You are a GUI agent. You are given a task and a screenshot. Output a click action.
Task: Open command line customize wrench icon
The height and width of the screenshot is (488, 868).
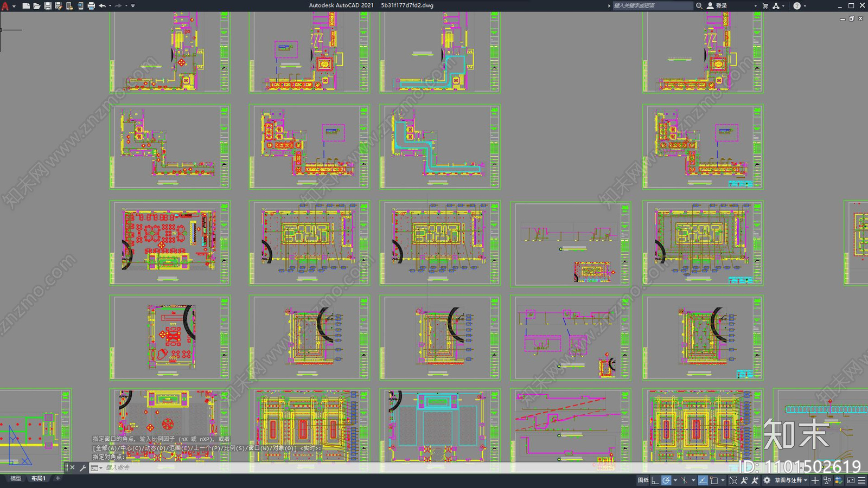[x=83, y=467]
